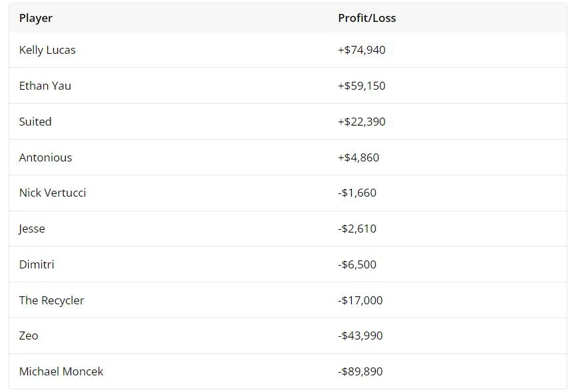This screenshot has width=574, height=392.
Task: Click the +$74,940 profit value
Action: 361,50
